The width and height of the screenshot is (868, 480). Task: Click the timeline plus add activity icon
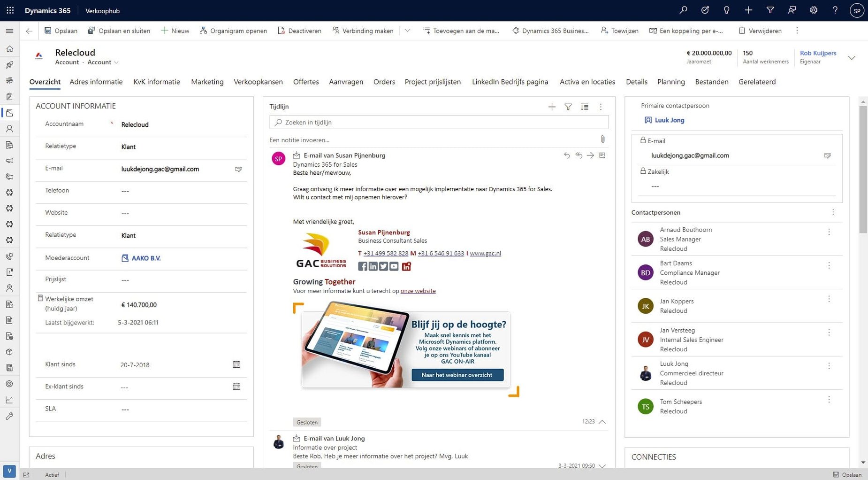tap(552, 107)
